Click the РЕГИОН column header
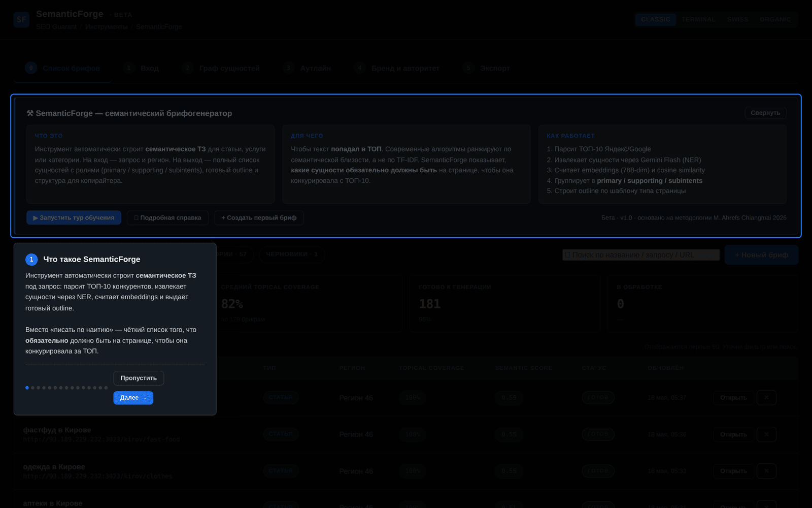The height and width of the screenshot is (508, 812). [x=352, y=368]
